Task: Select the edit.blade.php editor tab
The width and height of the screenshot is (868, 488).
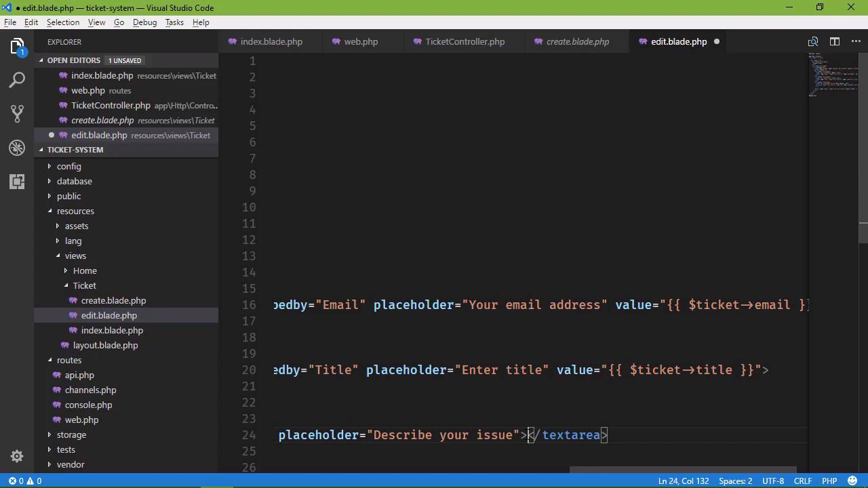Action: click(679, 41)
